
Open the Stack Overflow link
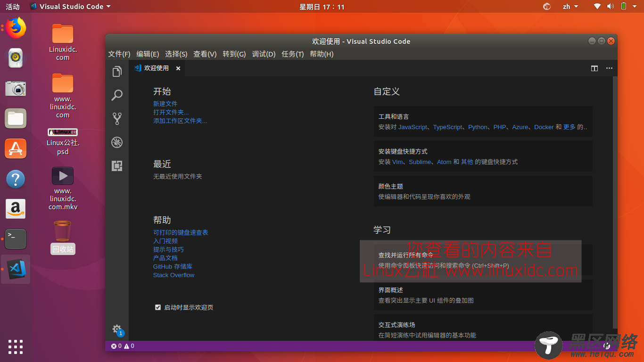(173, 275)
